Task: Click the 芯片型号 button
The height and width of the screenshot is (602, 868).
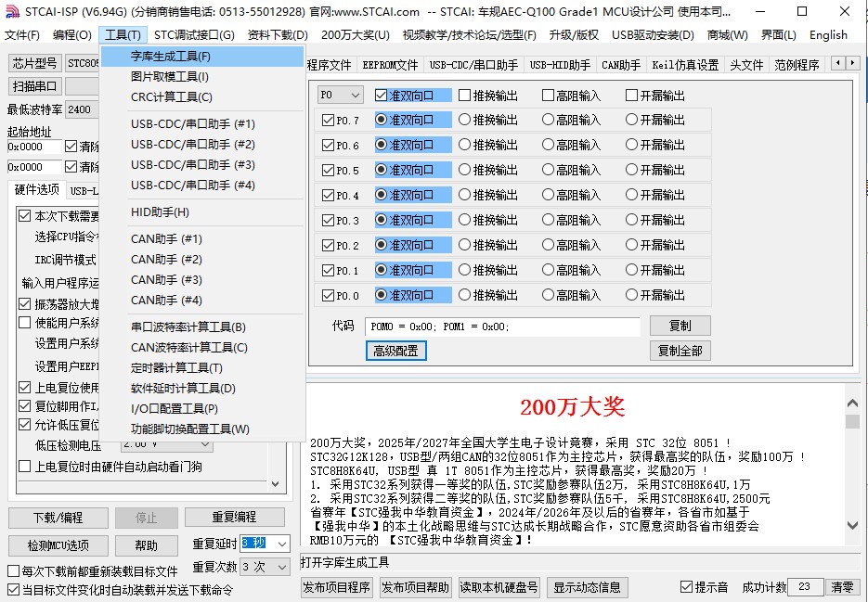Action: coord(34,63)
